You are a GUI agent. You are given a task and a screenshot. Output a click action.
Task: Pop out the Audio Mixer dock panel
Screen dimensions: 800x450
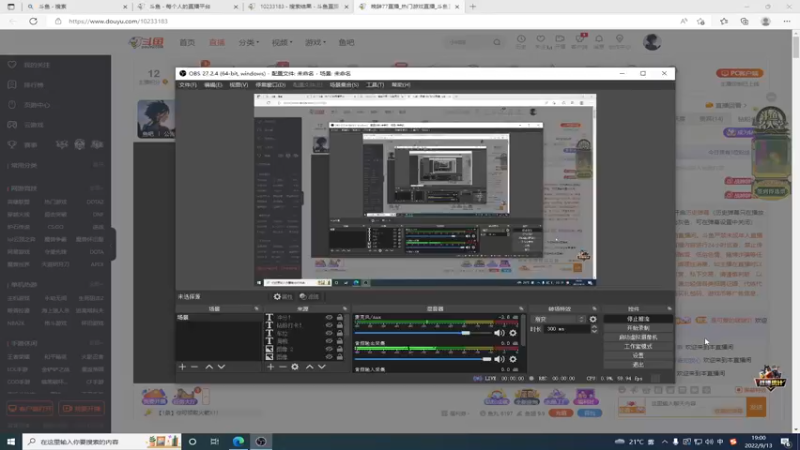click(x=521, y=309)
